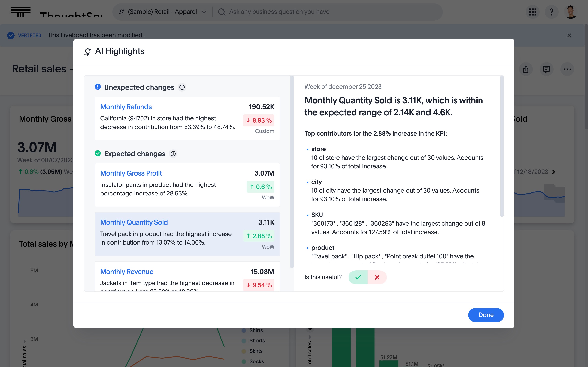The image size is (588, 367).
Task: Click the product contributor heading
Action: pos(323,248)
